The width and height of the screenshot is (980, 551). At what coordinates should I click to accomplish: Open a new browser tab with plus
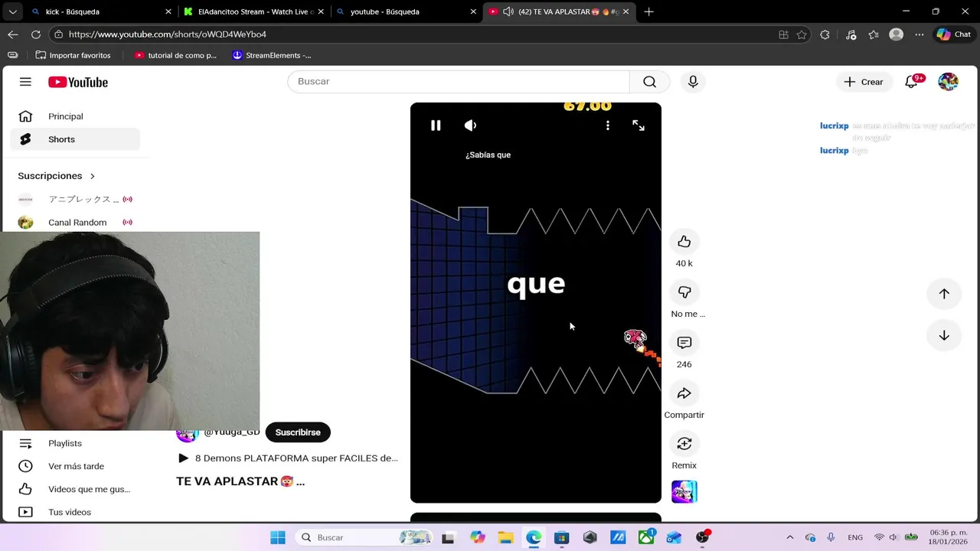coord(648,11)
